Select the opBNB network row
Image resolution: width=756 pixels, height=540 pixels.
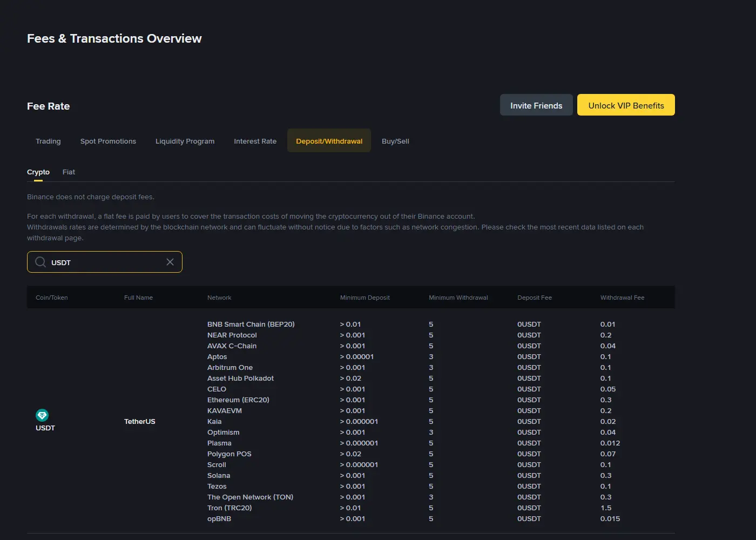coord(219,518)
